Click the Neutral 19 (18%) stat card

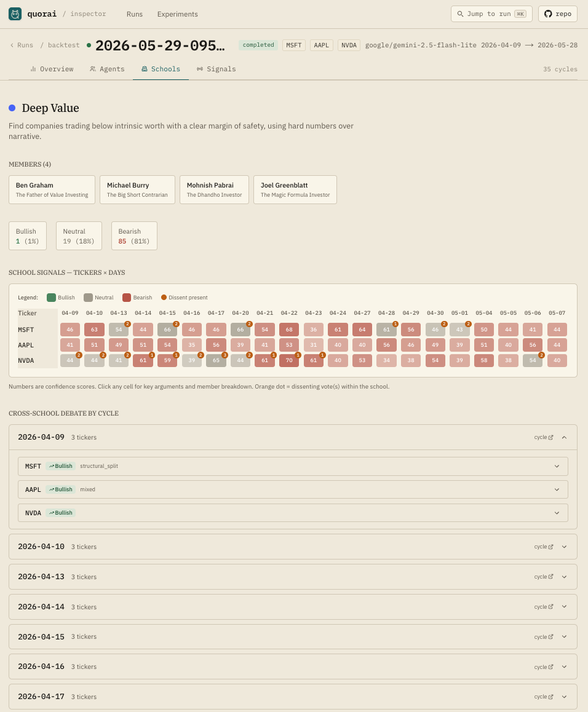tap(79, 235)
